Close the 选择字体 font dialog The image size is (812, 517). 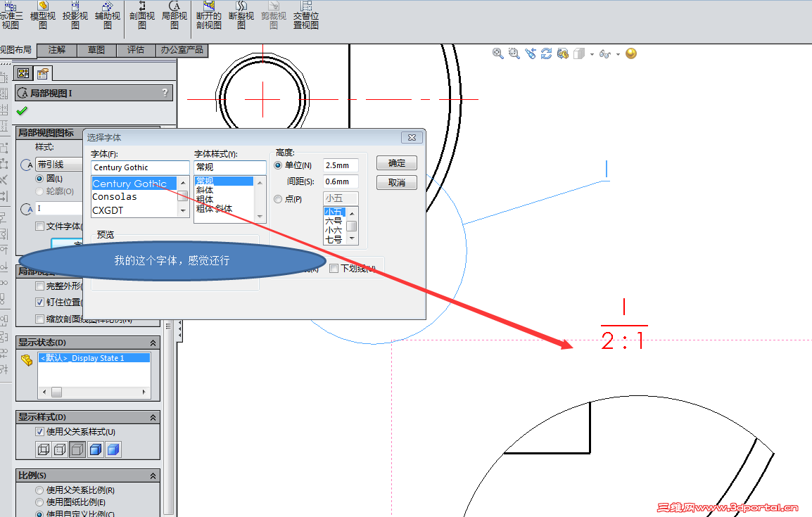point(412,138)
